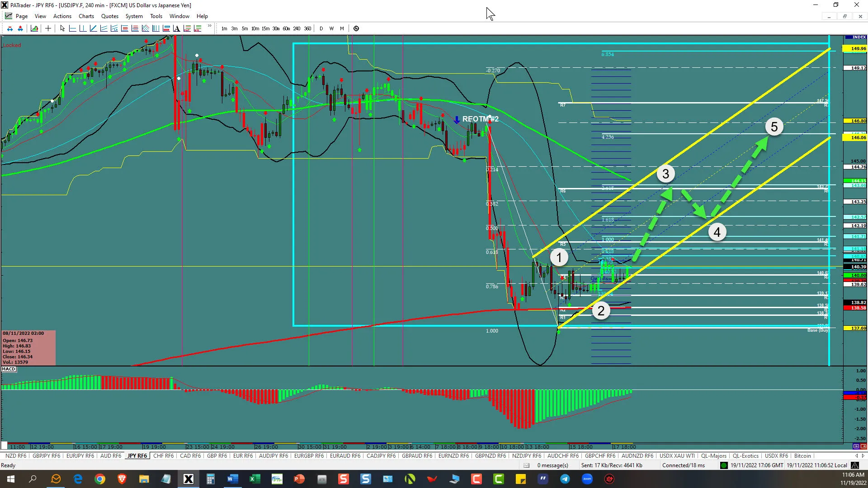868x488 pixels.
Task: Switch chart to Weekly (W) timeframe
Action: (331, 28)
